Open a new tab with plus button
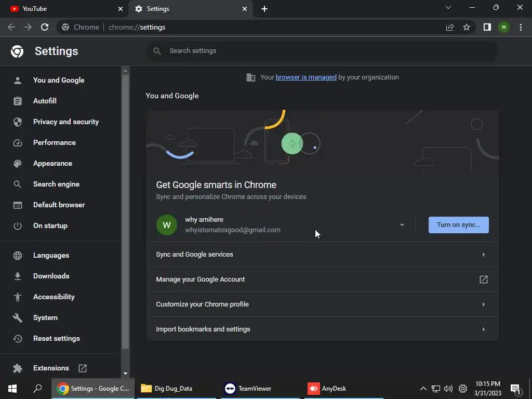532x399 pixels. [x=264, y=9]
